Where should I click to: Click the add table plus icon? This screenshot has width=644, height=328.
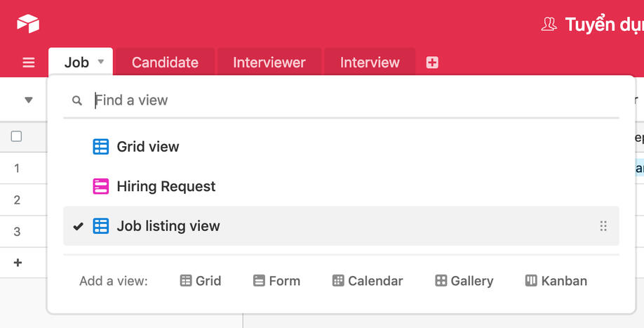click(x=432, y=63)
